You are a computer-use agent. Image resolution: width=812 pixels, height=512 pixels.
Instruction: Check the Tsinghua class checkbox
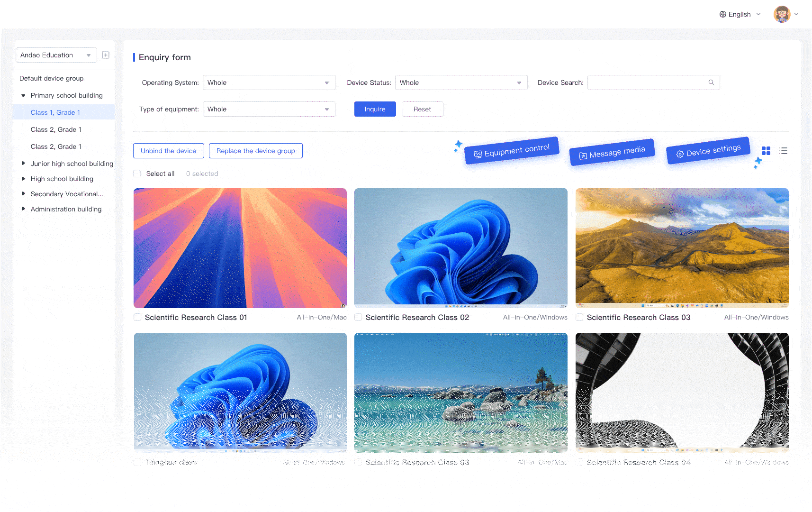click(137, 462)
